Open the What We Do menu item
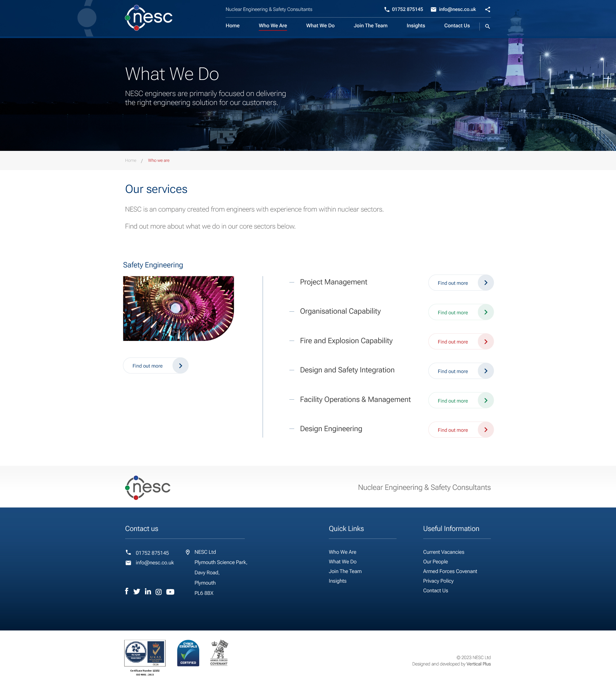The image size is (616, 686). tap(320, 26)
